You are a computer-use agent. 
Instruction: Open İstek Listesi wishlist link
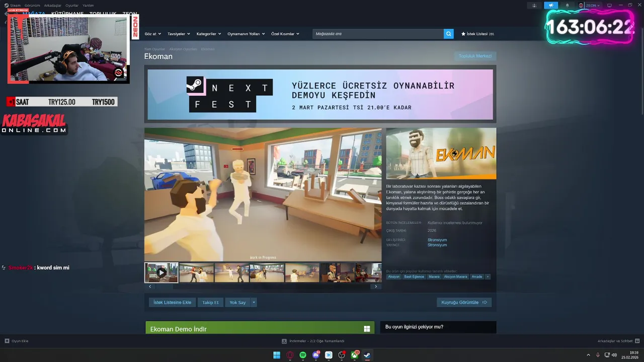(477, 34)
